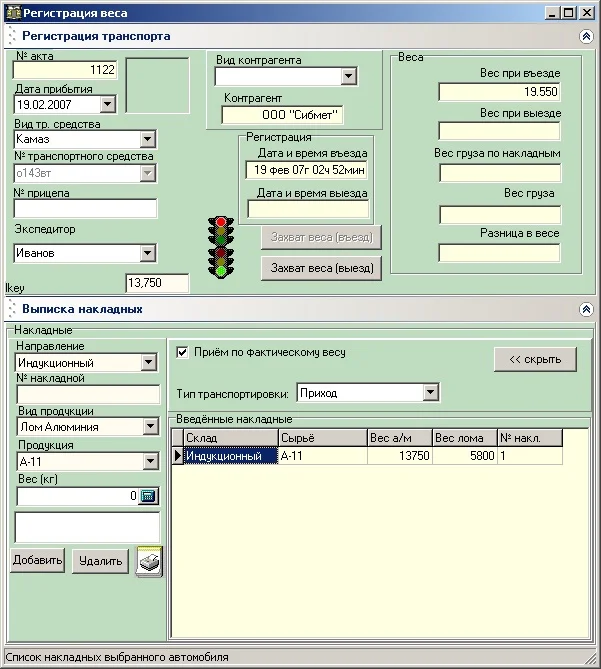Click the application icon in title bar
Viewport: 601px width, 669px height.
tap(12, 13)
